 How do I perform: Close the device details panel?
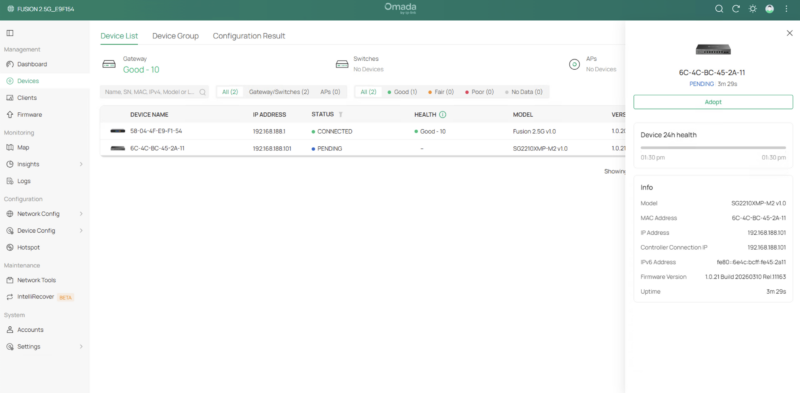(x=789, y=33)
